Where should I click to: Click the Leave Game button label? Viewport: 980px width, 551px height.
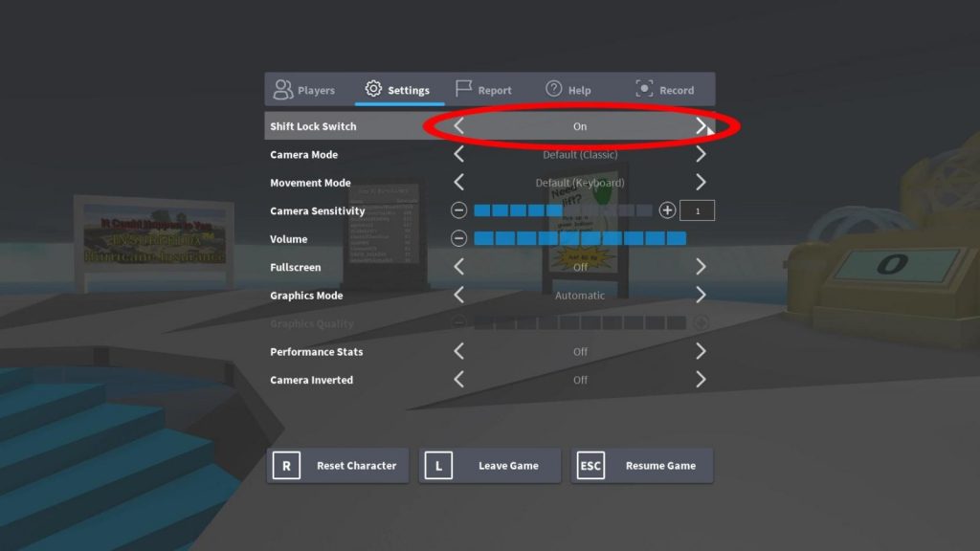pyautogui.click(x=508, y=466)
